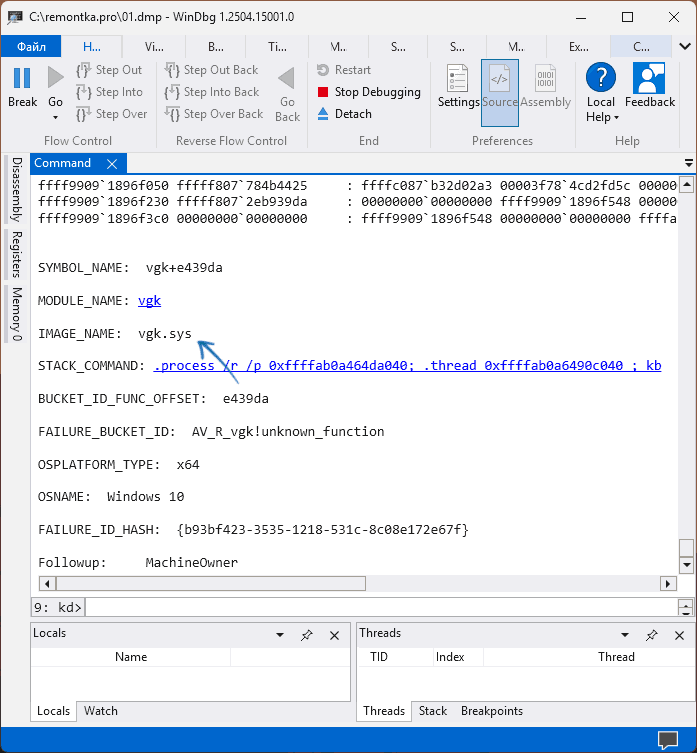This screenshot has width=697, height=753.
Task: Click the Go Back arrow icon
Action: coord(287,78)
